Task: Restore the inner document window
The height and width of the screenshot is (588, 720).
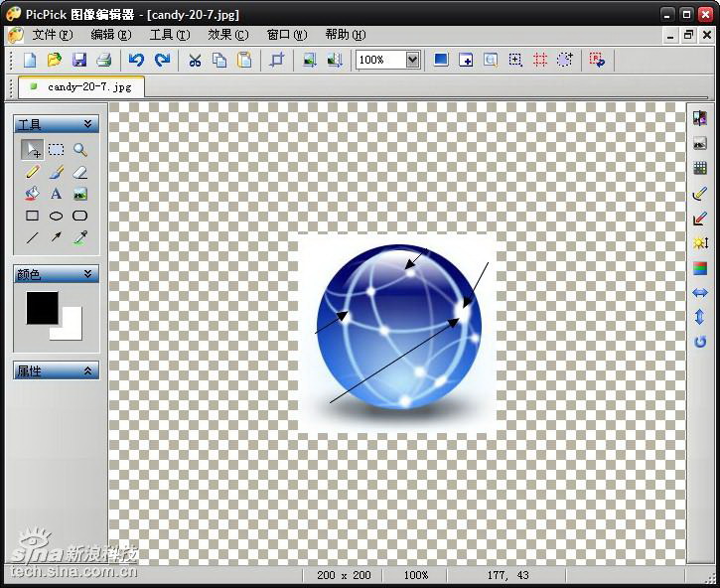Action: pos(688,35)
